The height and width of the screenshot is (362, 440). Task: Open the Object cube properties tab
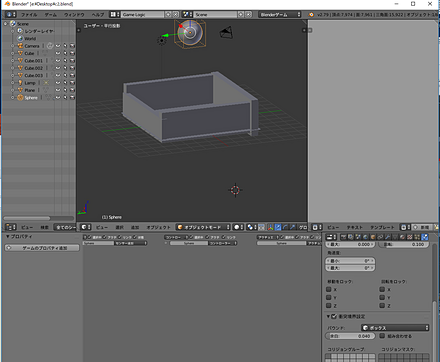tap(373, 237)
